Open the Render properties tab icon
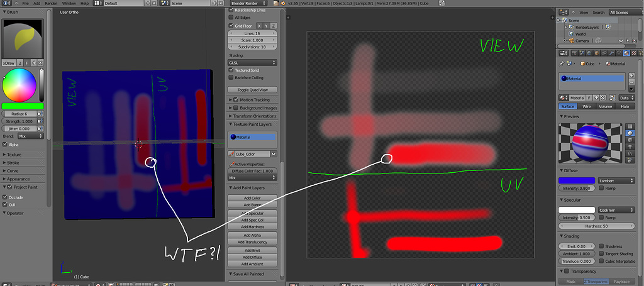The width and height of the screenshot is (644, 286). (x=575, y=53)
